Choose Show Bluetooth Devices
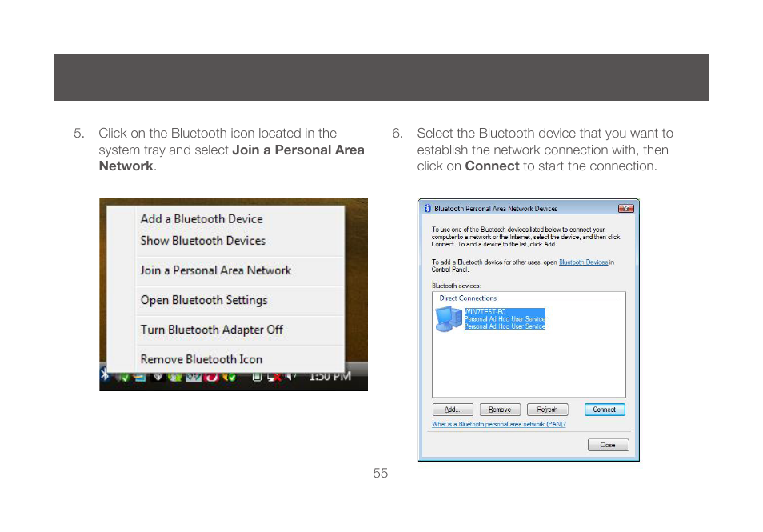The image size is (763, 532). click(203, 241)
